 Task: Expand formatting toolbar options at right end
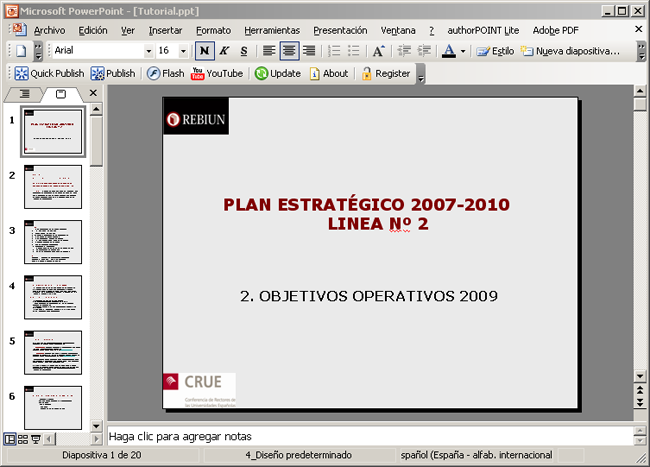[641, 51]
